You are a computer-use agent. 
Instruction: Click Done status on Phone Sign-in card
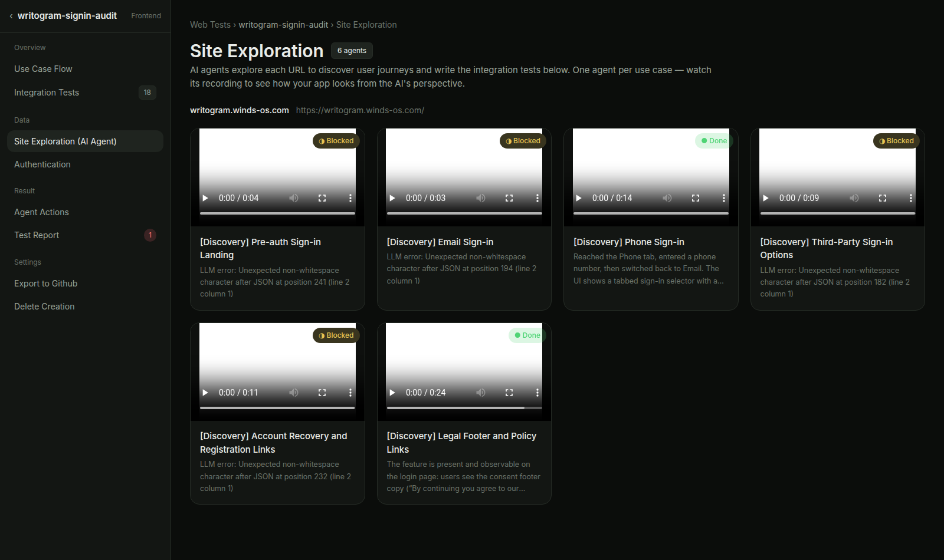tap(714, 141)
